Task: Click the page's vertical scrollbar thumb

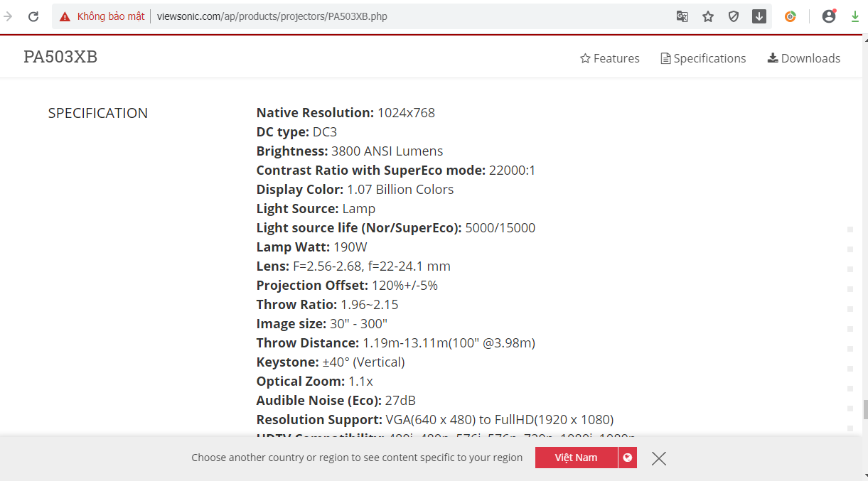Action: [x=864, y=409]
